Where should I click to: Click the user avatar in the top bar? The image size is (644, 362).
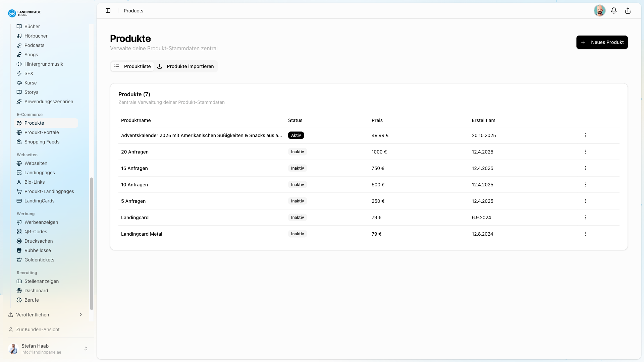coord(600,10)
